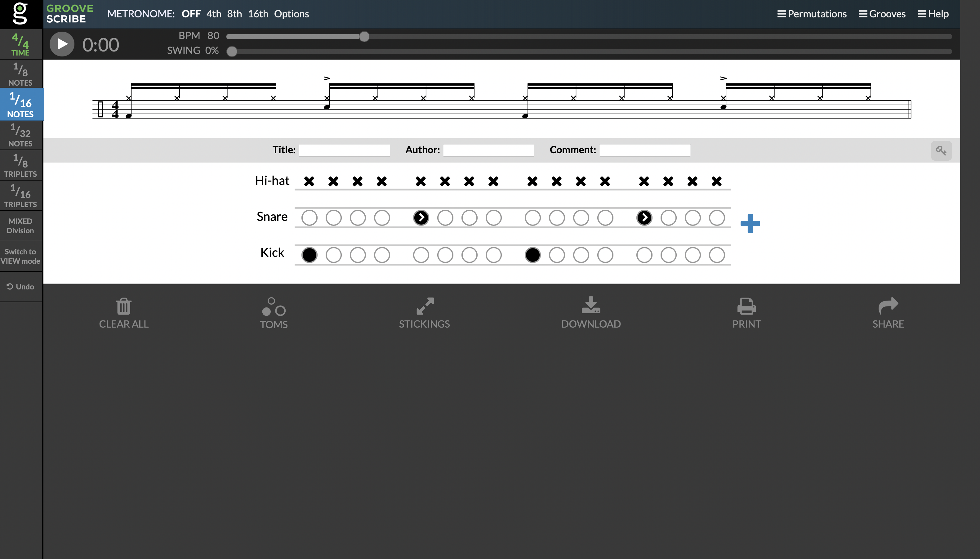Select 1/16 Triplets division

tap(21, 196)
